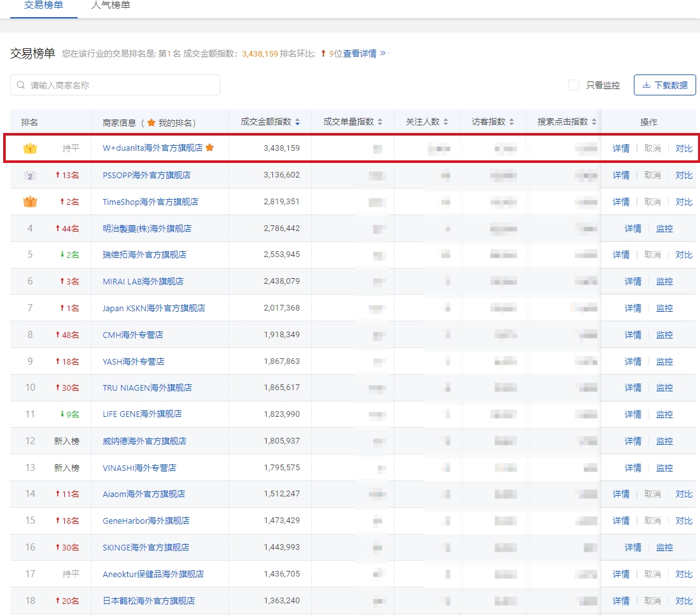Click the search magnifier icon
Viewport: 700px width, 616px height.
21,85
